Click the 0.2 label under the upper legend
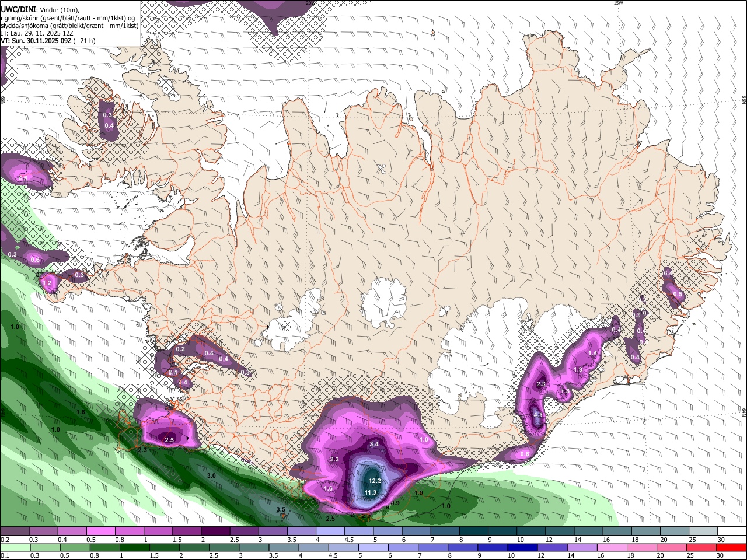 pos(5,540)
